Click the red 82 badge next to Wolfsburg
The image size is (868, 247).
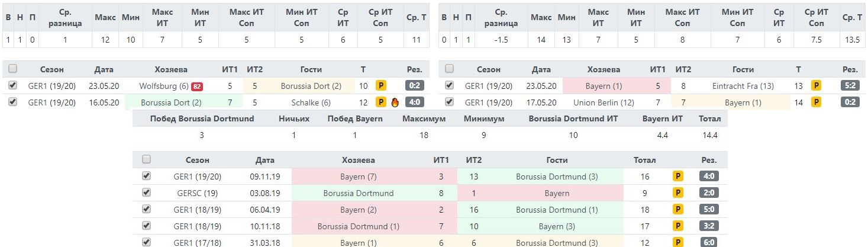[197, 86]
